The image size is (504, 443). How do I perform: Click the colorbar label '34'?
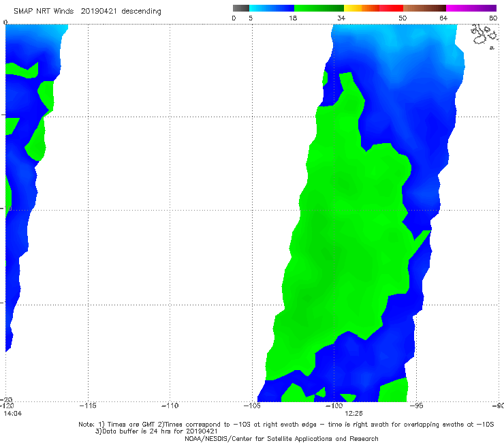(341, 18)
